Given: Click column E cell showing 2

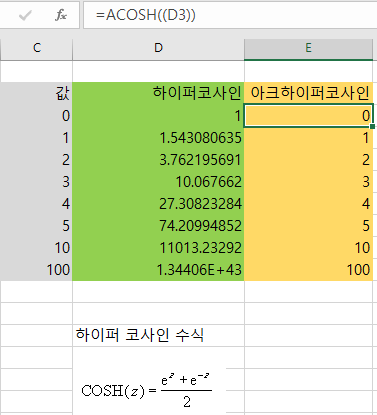Looking at the screenshot, I should coord(308,160).
